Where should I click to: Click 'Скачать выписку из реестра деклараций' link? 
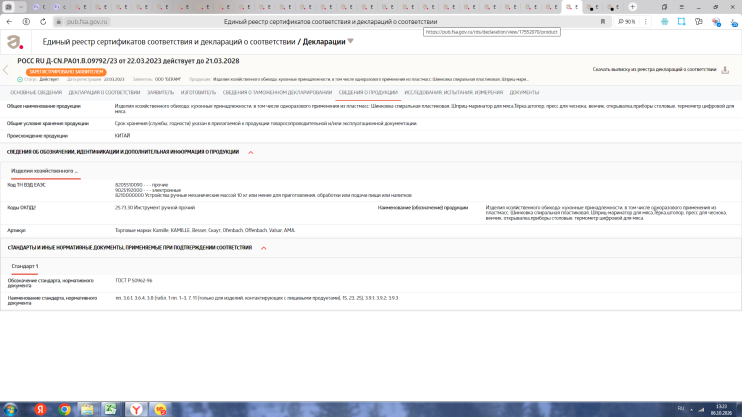click(x=654, y=70)
